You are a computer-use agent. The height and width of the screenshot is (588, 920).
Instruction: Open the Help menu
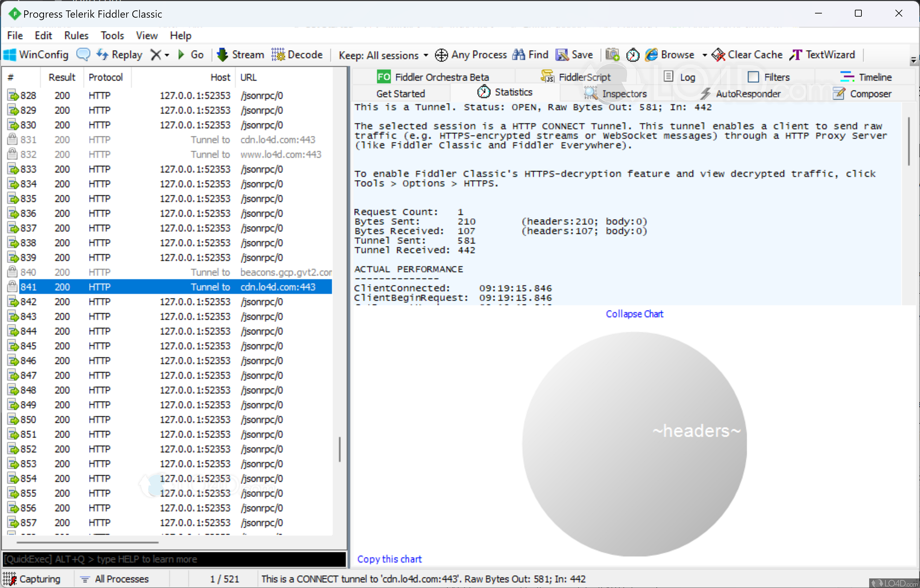tap(180, 36)
